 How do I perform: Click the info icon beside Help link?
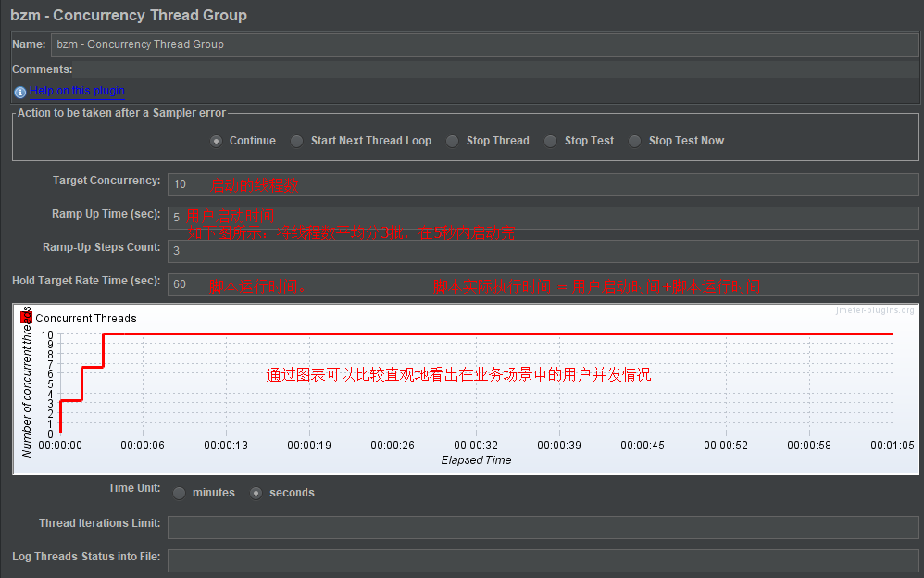tap(20, 92)
